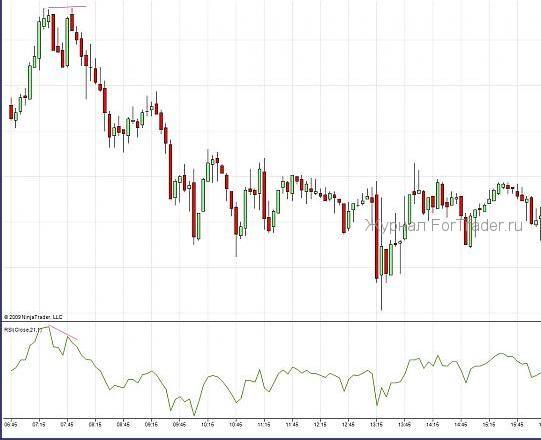Click the long lower wick under the 13:15 candle
The height and width of the screenshot is (440, 541).
(381, 293)
